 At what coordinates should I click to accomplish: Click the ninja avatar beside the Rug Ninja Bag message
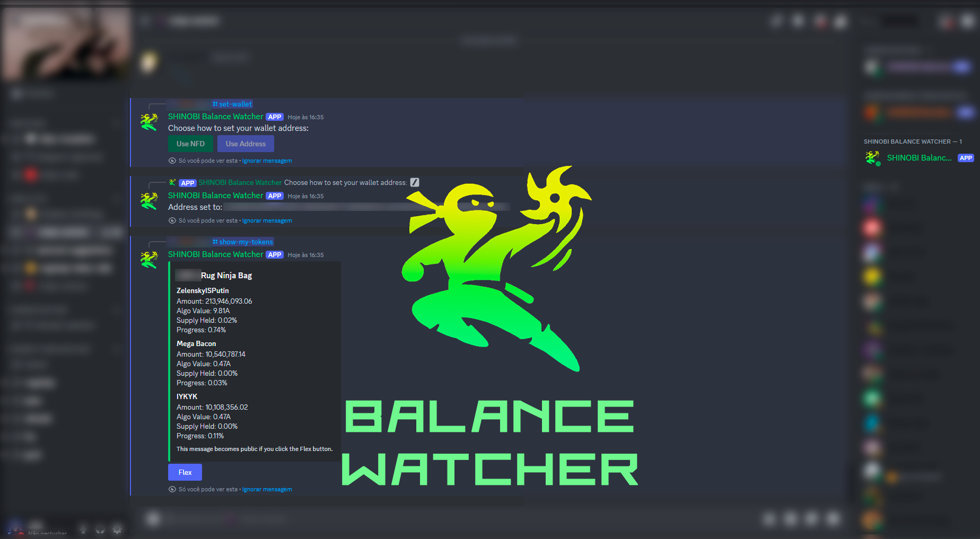[x=149, y=260]
